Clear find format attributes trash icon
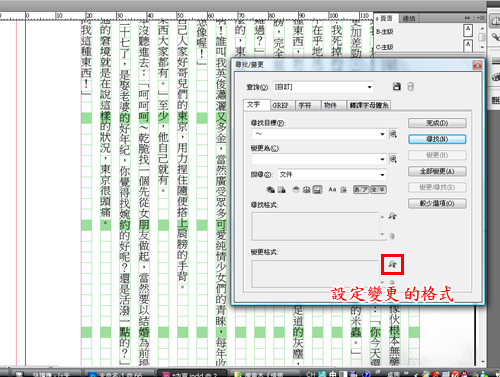This screenshot has width=500, height=377. 392,236
